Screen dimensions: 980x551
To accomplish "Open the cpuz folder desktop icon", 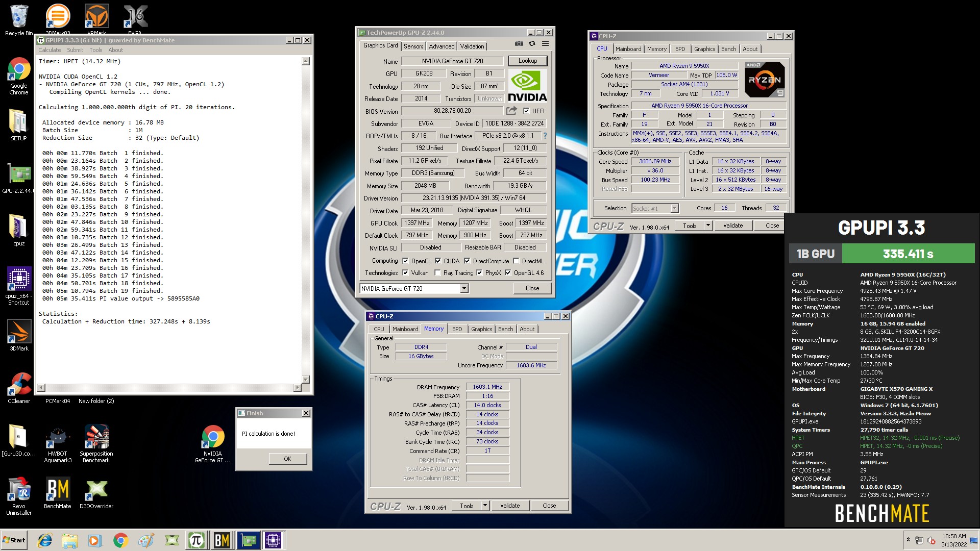I will point(19,230).
